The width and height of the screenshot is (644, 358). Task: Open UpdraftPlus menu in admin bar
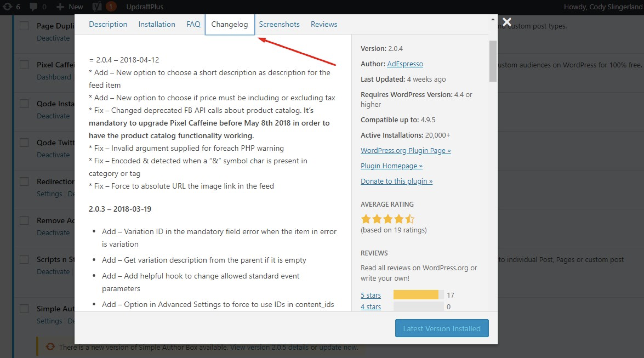point(145,7)
